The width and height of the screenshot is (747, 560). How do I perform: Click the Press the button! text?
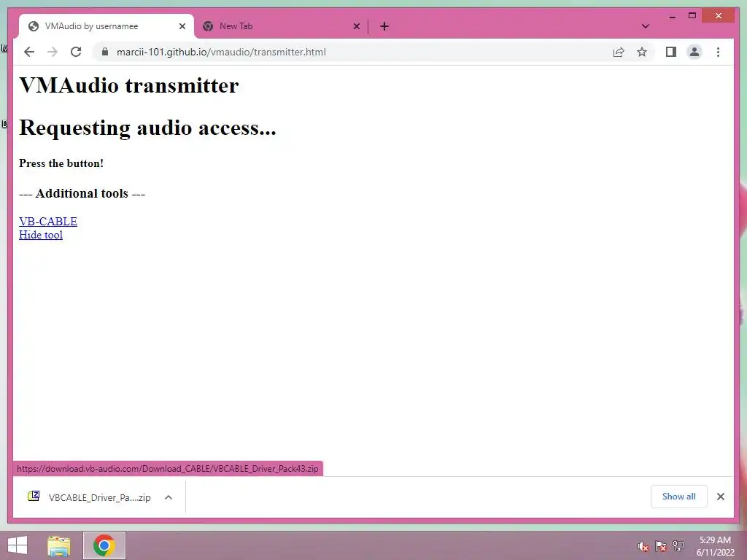click(x=61, y=163)
